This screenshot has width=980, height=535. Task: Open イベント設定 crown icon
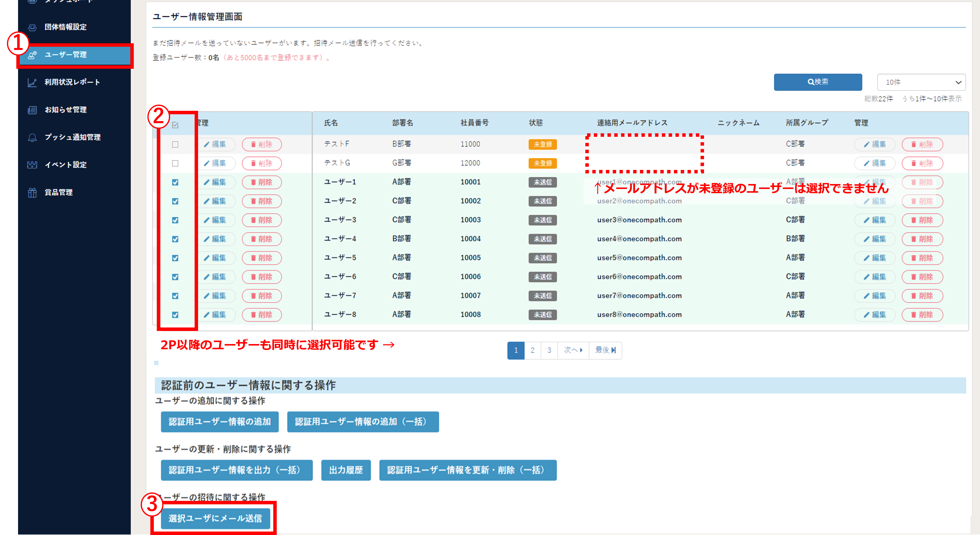click(x=32, y=165)
